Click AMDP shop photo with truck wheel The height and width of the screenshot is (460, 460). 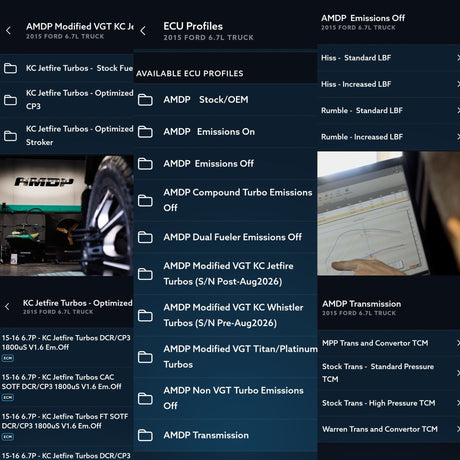click(x=67, y=216)
